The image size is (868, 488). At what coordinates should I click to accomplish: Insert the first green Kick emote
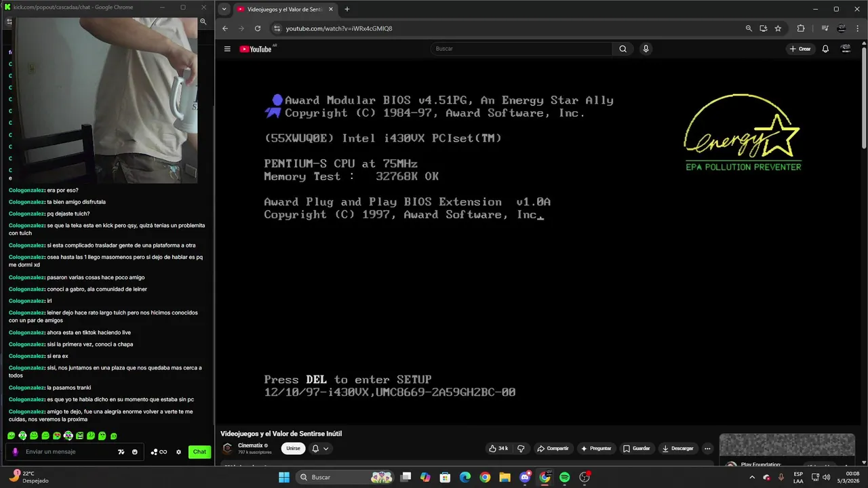coord(11,436)
